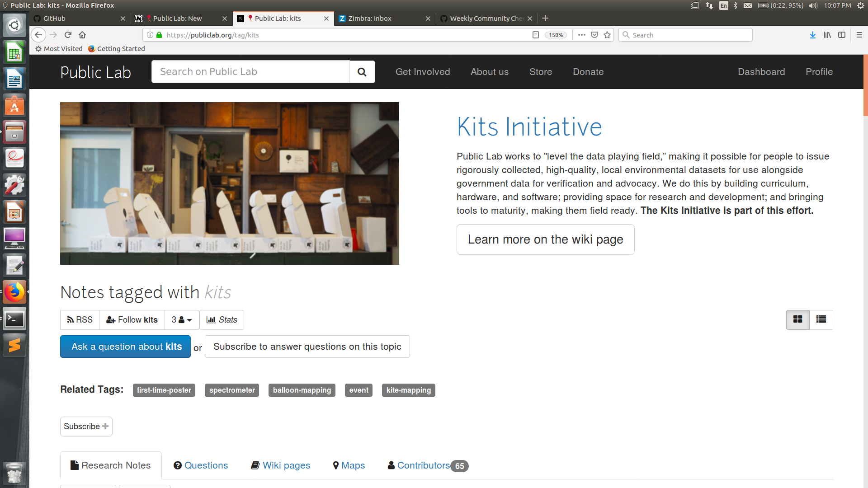Image resolution: width=868 pixels, height=488 pixels.
Task: Save page to Pocket
Action: pyautogui.click(x=594, y=35)
